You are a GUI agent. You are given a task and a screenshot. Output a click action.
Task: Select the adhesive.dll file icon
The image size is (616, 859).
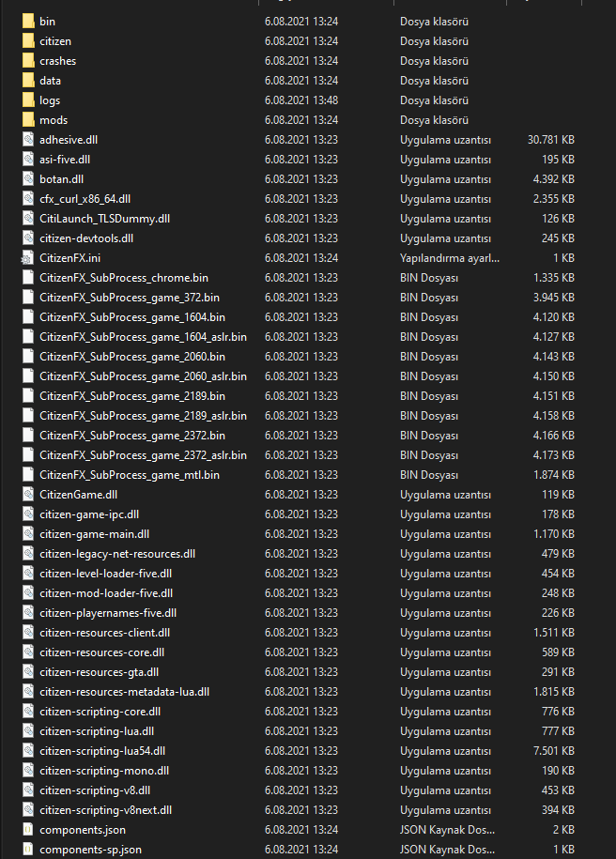(x=28, y=140)
